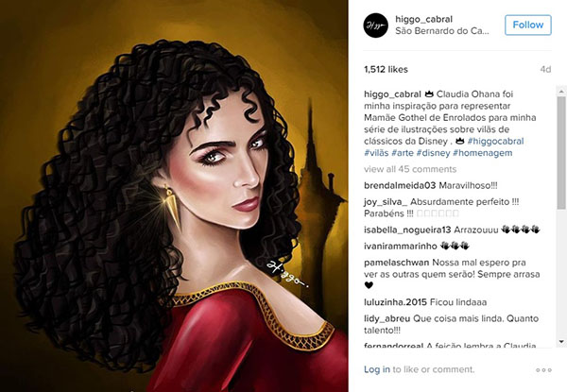Open the #homenagem hashtag
This screenshot has width=567, height=392.
482,153
